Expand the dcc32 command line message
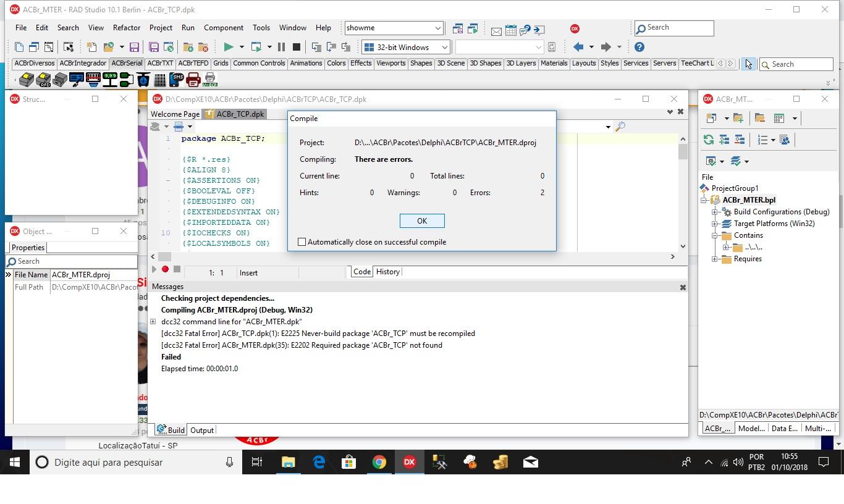 click(153, 322)
